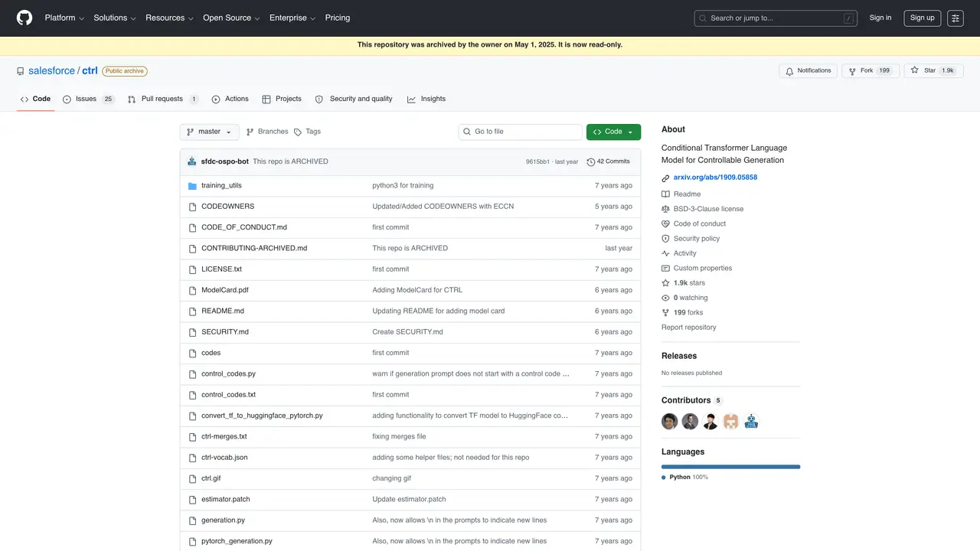Switch to the Issues tab
This screenshot has height=551, width=980.
click(89, 99)
